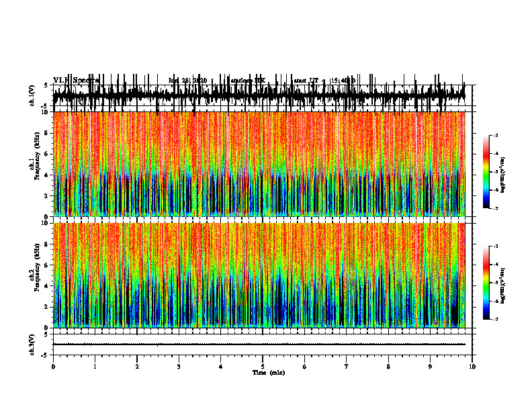Viewport: 532px width, 411px height.
Task: Click the '2' kHz tick on ch.2 frequency axis
Action: [46, 307]
